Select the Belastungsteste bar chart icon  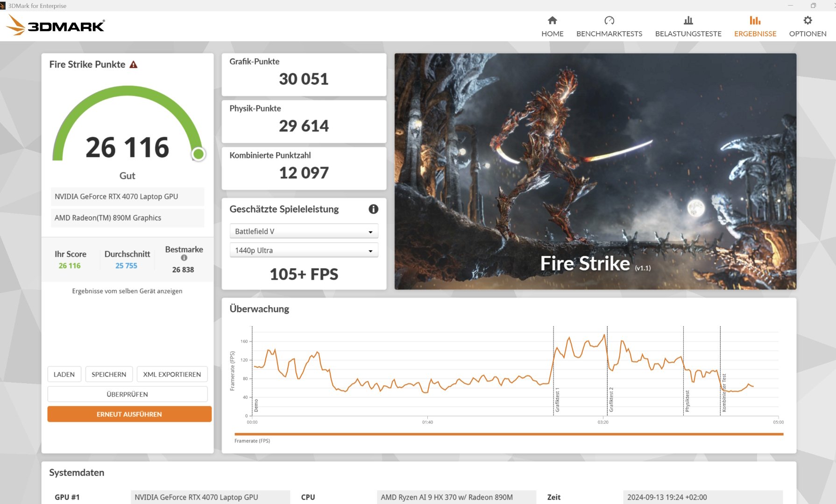[x=688, y=21]
